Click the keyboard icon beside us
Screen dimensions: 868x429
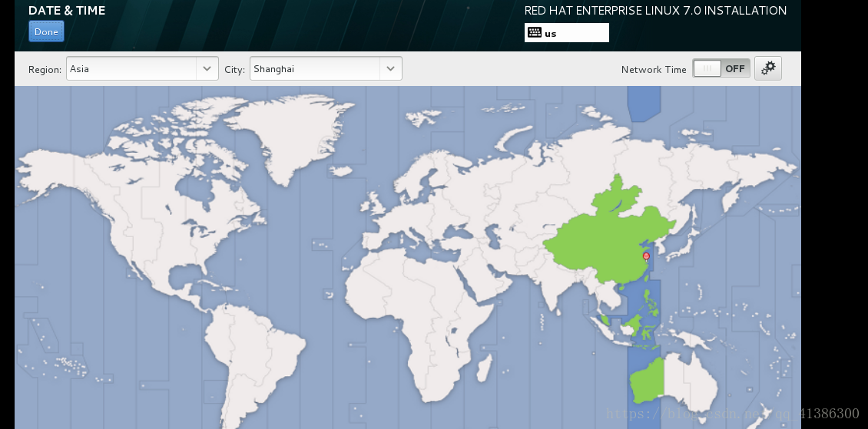coord(535,32)
